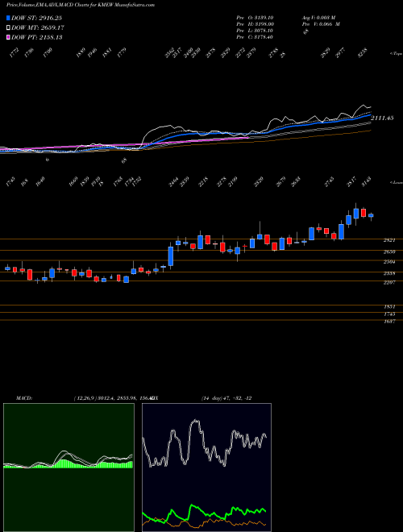
Task: Click the chart title mentioning KMEW MunafaSutra.com
Action: coord(81,5)
